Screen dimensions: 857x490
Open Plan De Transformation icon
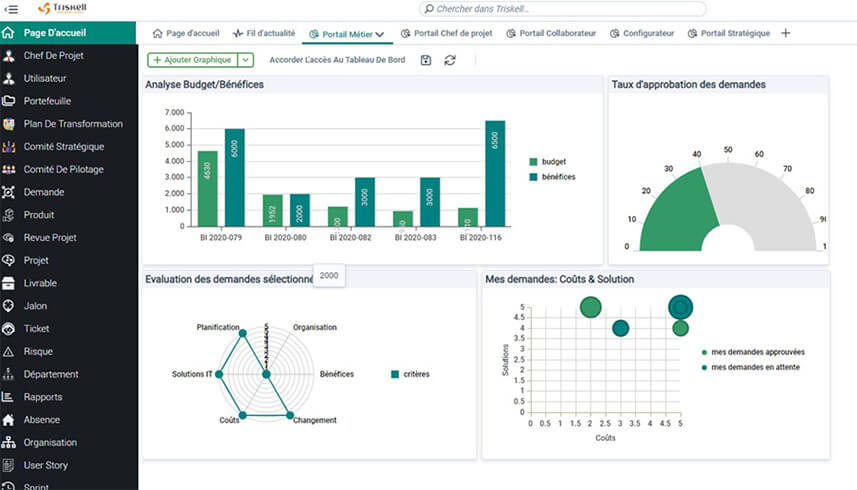[x=8, y=123]
